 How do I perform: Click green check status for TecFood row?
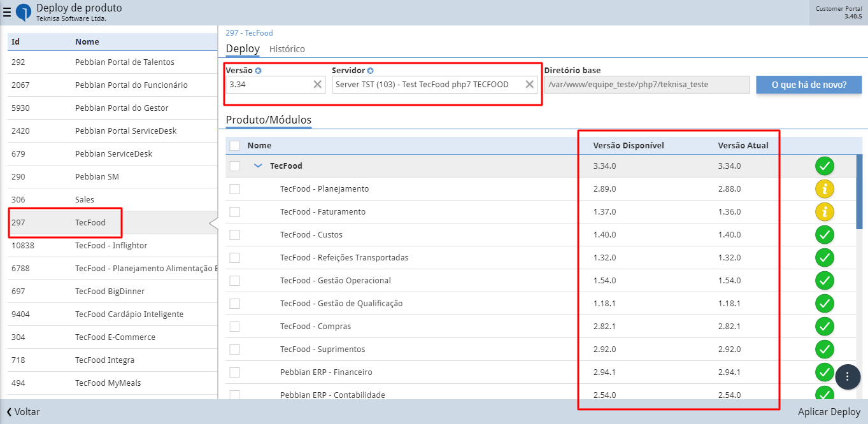pos(825,166)
